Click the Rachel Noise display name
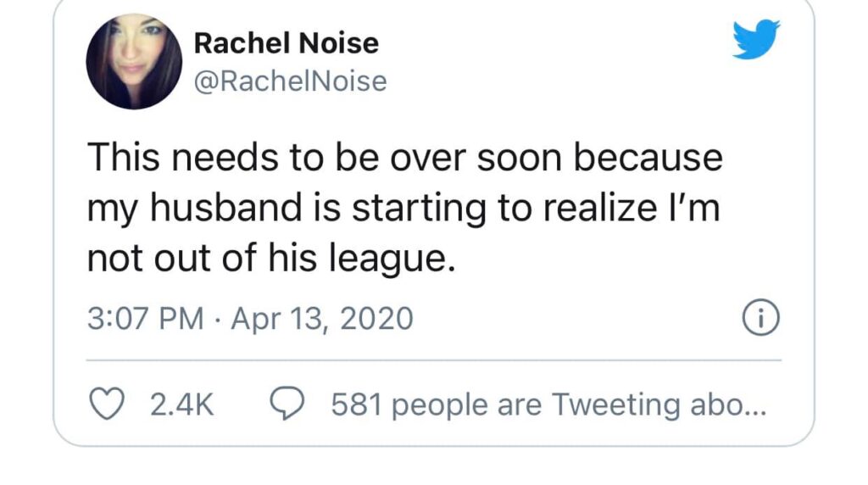This screenshot has height=485, width=868. [287, 42]
